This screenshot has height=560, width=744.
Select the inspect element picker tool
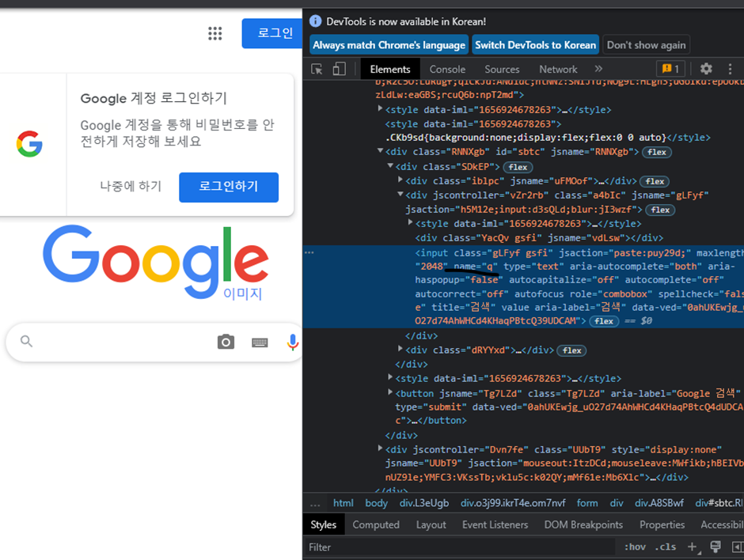coord(317,69)
